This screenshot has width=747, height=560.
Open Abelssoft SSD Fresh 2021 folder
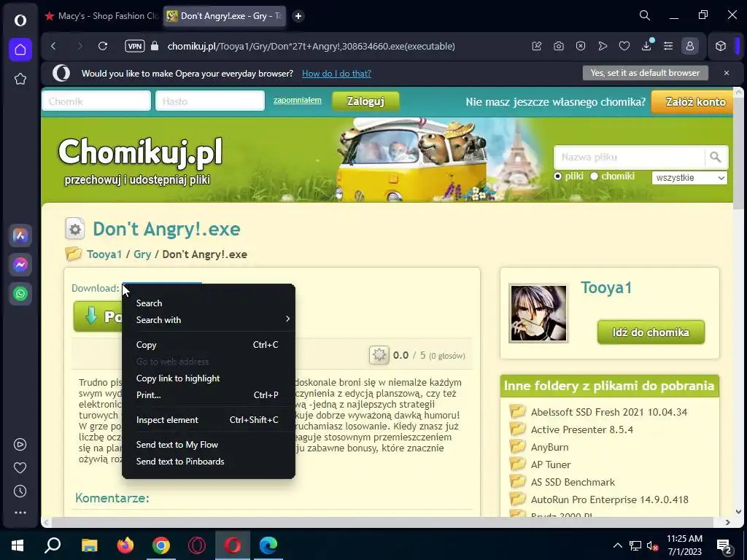click(609, 412)
